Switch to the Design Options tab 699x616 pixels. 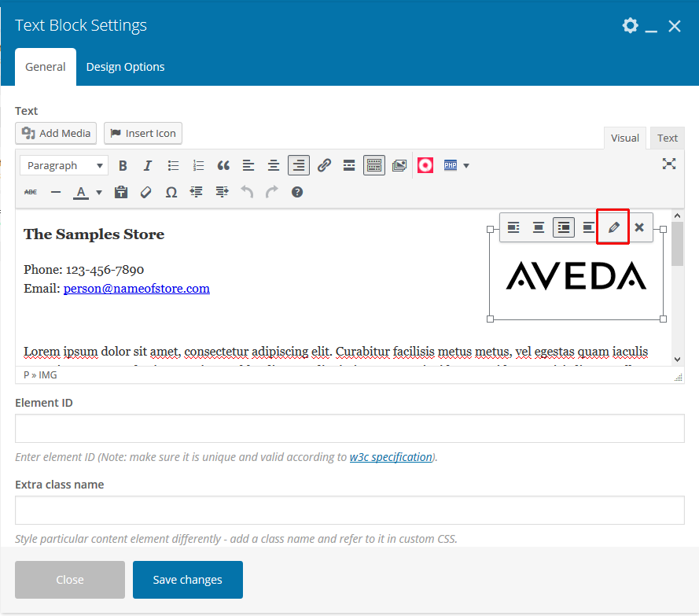coord(125,67)
